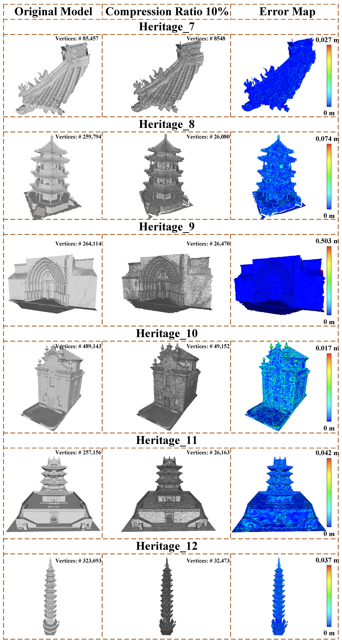Click the 'Vertices: # 259,794' label
342x644 pixels.
[78, 137]
